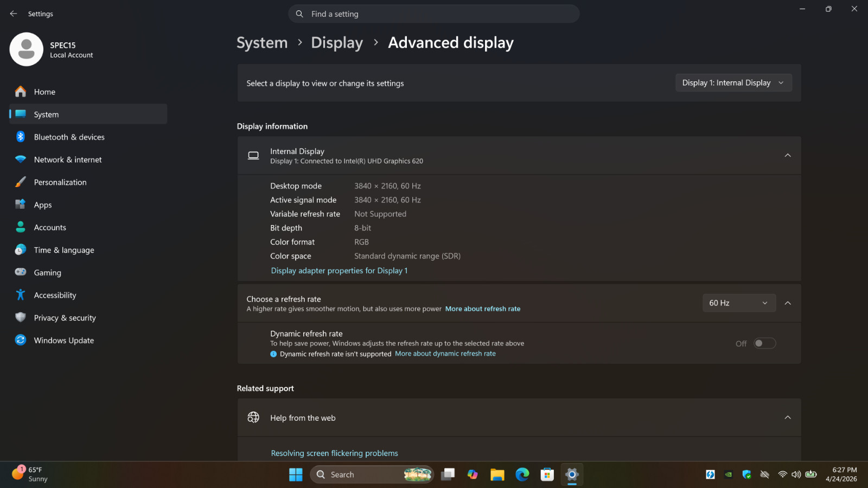
Task: Click the Help from the web globe icon
Action: coord(253,418)
